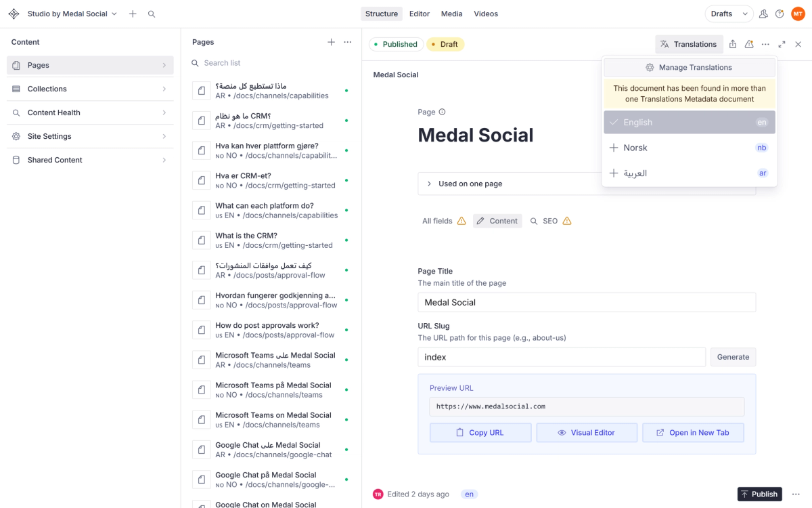812x508 pixels.
Task: Click the Copy URL button
Action: 480,433
